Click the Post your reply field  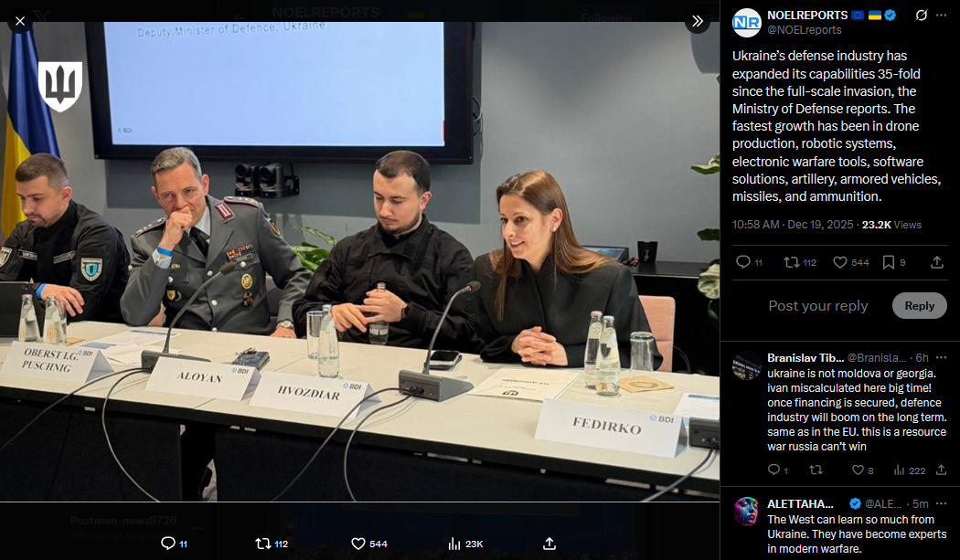(x=817, y=305)
